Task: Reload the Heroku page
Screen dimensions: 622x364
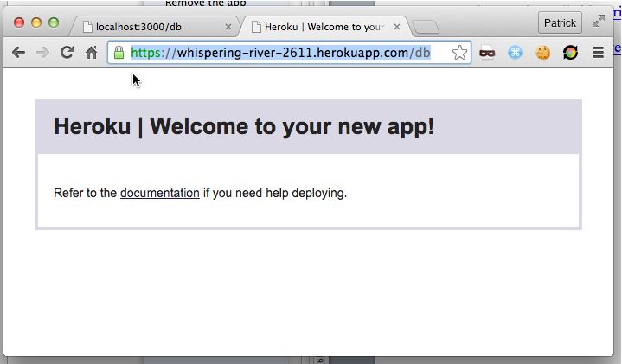Action: pos(67,53)
